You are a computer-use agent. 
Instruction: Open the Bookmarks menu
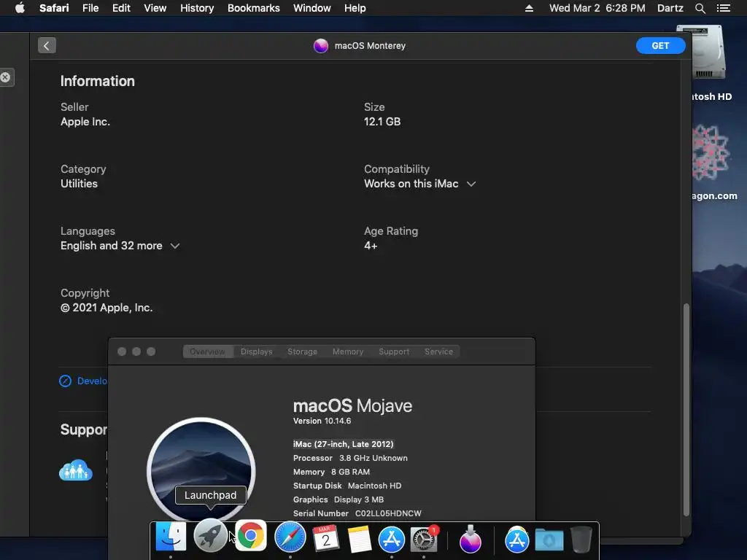coord(253,8)
